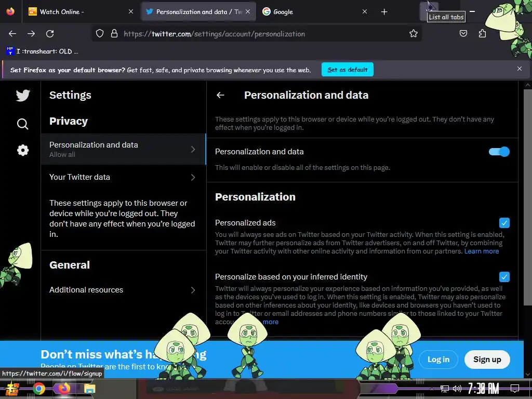Open Twitter search magnifier icon
The height and width of the screenshot is (399, 532).
[22, 124]
